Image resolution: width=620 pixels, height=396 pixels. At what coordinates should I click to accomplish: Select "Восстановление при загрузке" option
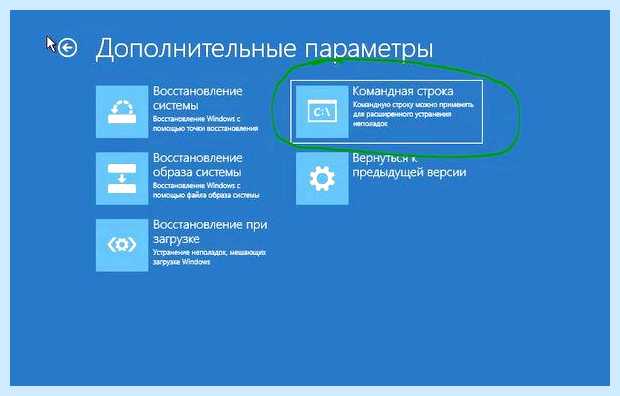tap(210, 232)
